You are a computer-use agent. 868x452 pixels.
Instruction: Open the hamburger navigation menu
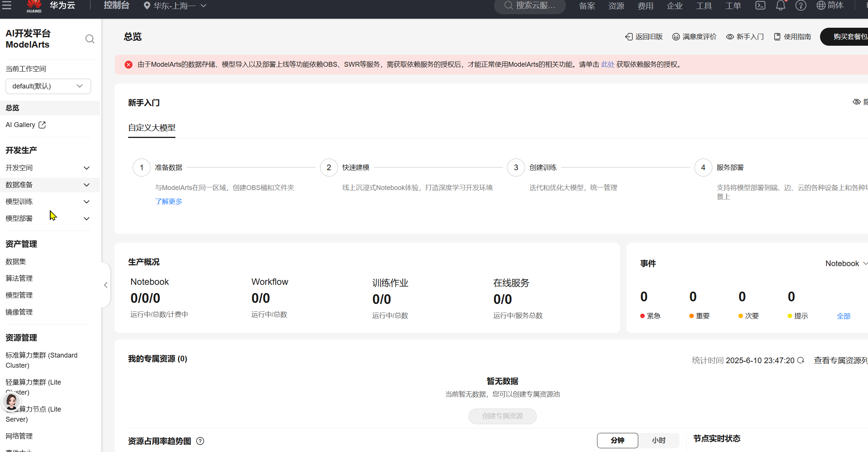point(7,5)
